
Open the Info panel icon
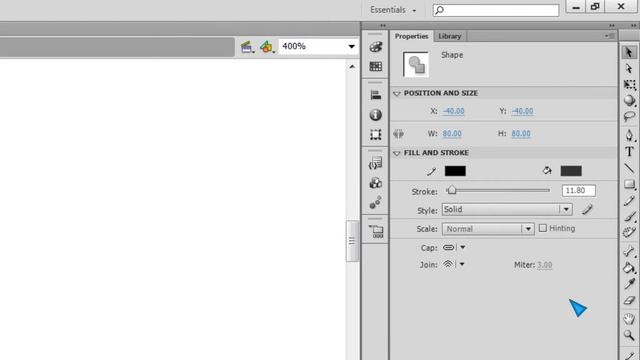pyautogui.click(x=376, y=115)
